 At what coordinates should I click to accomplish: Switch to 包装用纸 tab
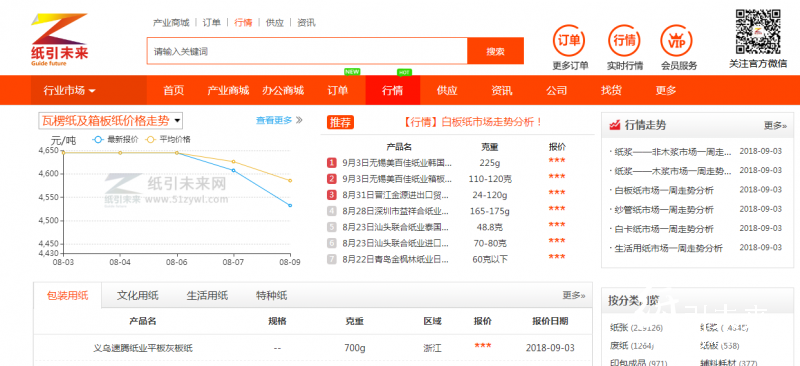click(x=67, y=296)
